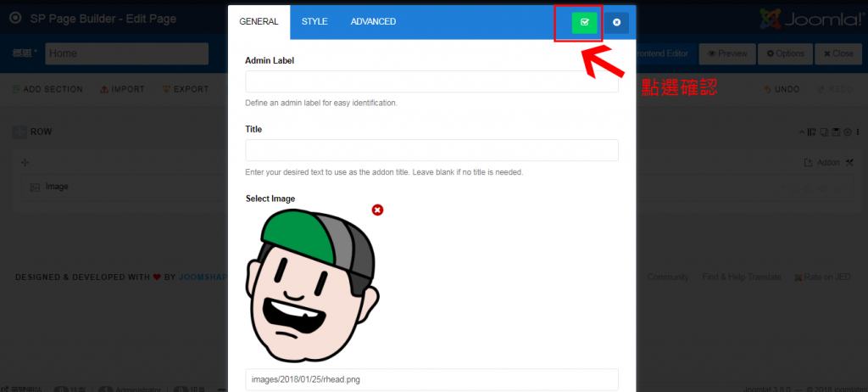Click the Title text field
868x392 pixels.
tap(431, 150)
